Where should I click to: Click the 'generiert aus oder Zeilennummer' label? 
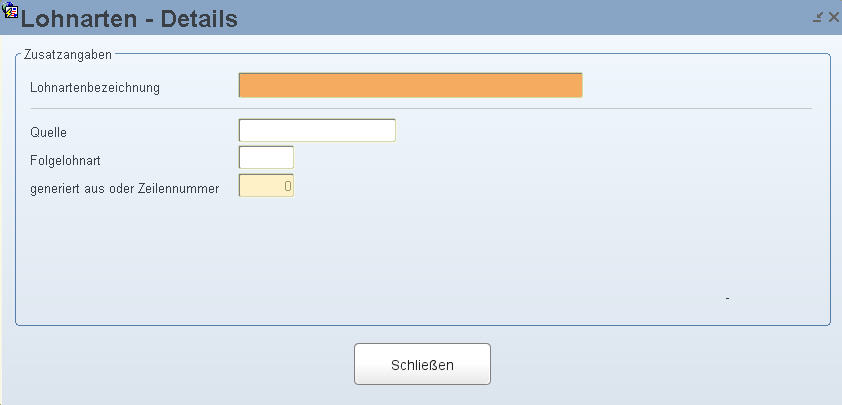pos(125,186)
